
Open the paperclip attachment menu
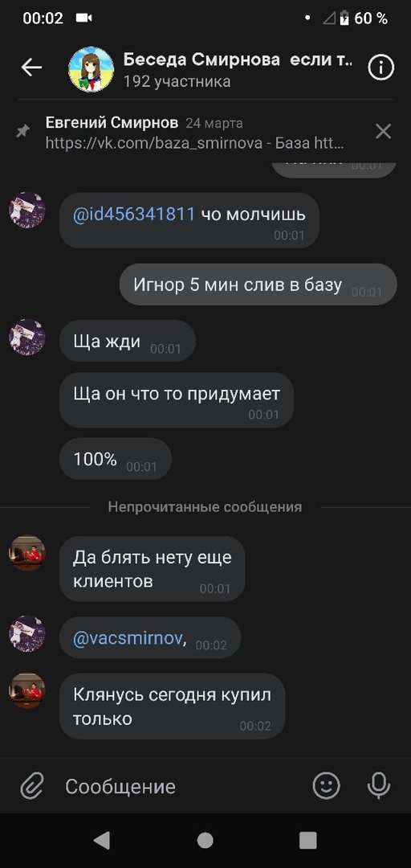pos(32,785)
